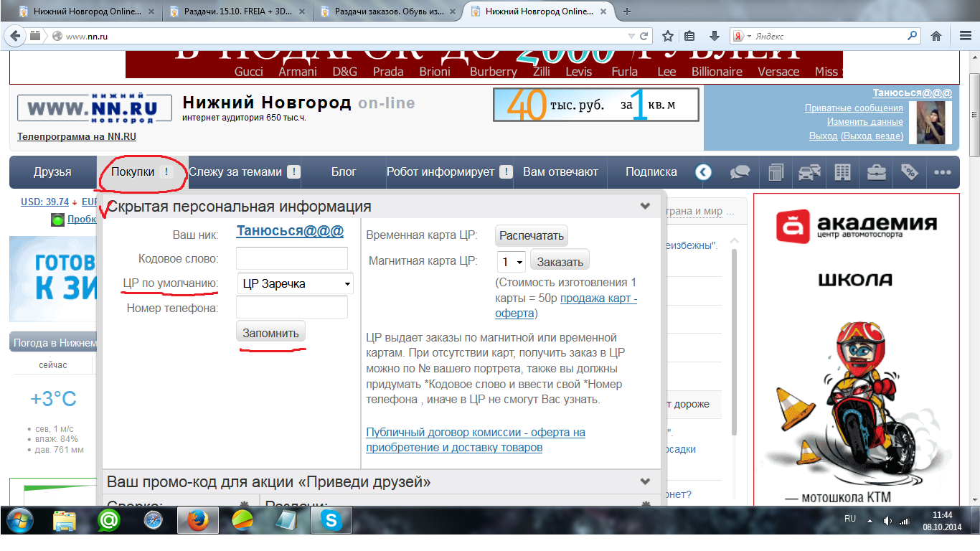Open the ЦР Заречка dropdown
Screen dimensions: 980x551
pyautogui.click(x=296, y=283)
